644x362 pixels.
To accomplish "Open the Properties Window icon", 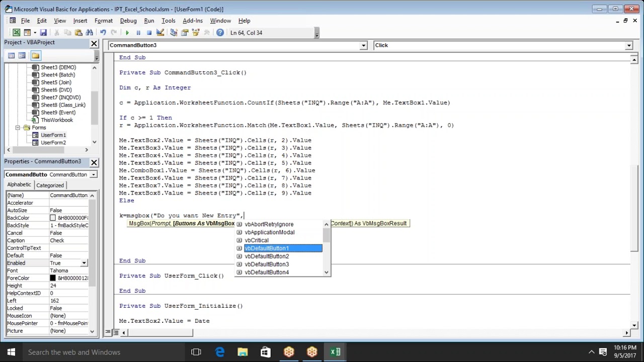I will tap(185, 33).
